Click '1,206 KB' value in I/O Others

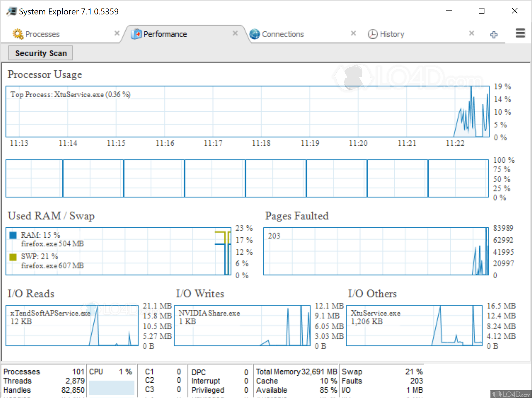point(367,322)
